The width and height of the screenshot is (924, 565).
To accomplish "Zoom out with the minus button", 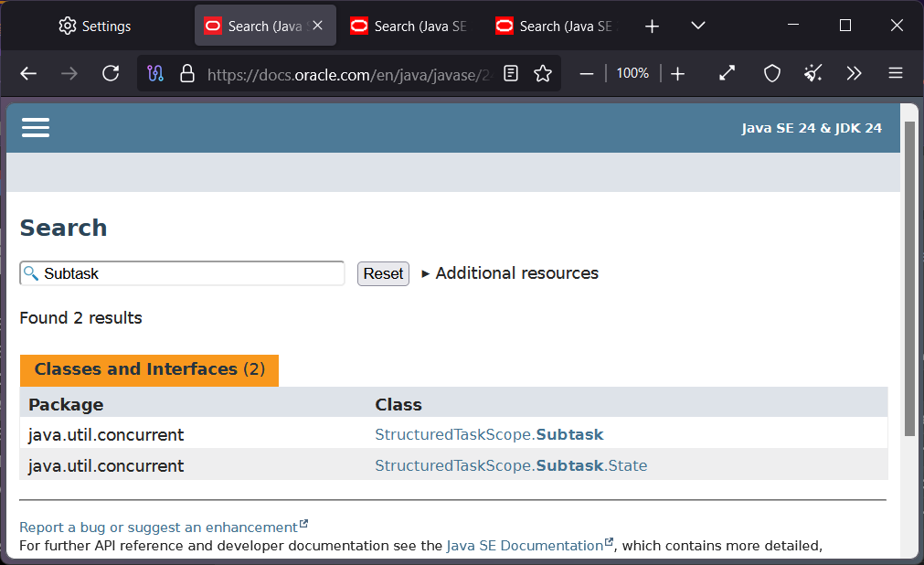I will click(587, 73).
